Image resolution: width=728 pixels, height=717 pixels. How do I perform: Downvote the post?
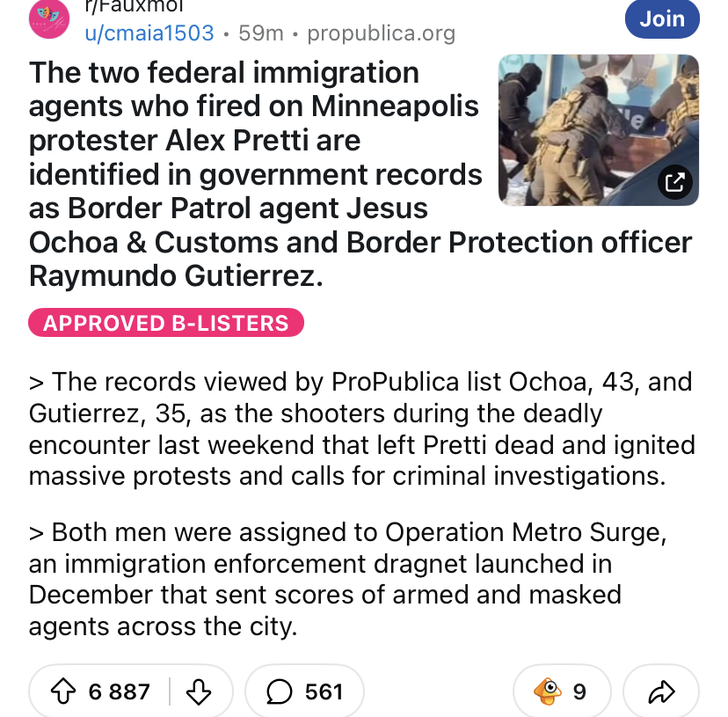point(199,692)
